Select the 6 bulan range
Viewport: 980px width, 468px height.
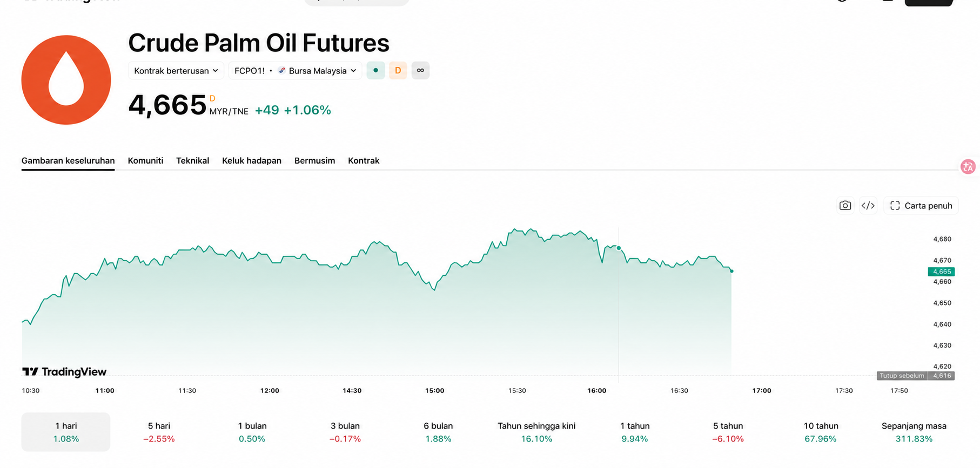(x=438, y=432)
